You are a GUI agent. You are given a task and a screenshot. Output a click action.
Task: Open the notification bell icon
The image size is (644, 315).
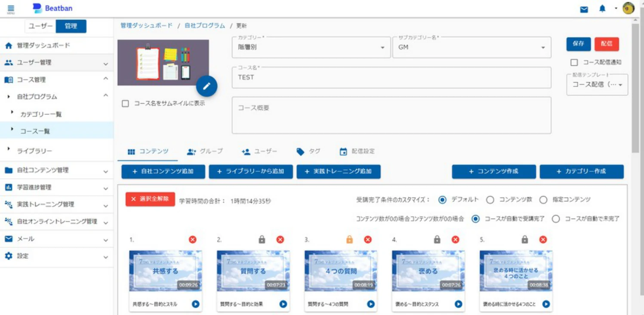coord(602,9)
